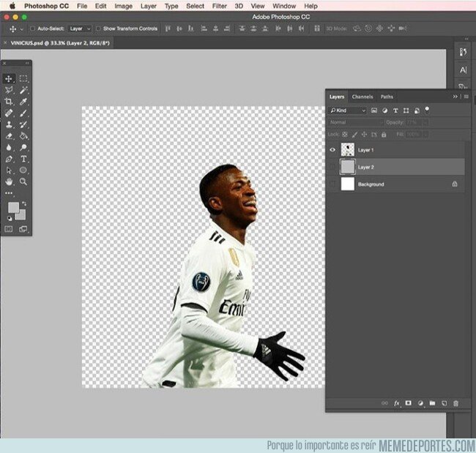Image resolution: width=476 pixels, height=453 pixels.
Task: Pick the Horizontal Type tool
Action: pos(23,158)
